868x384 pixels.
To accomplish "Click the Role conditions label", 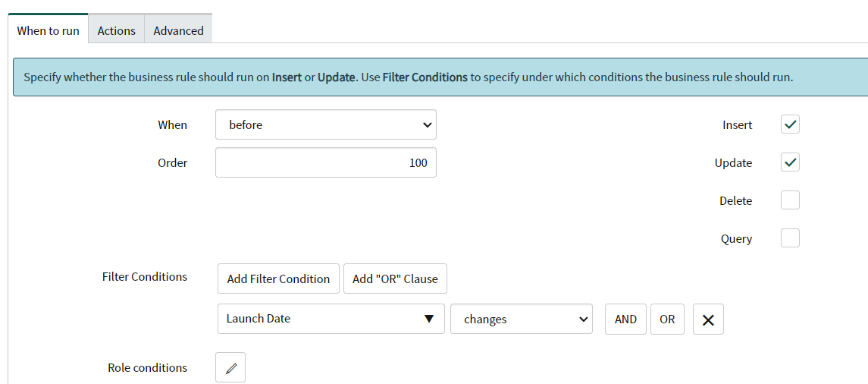I will coord(147,368).
